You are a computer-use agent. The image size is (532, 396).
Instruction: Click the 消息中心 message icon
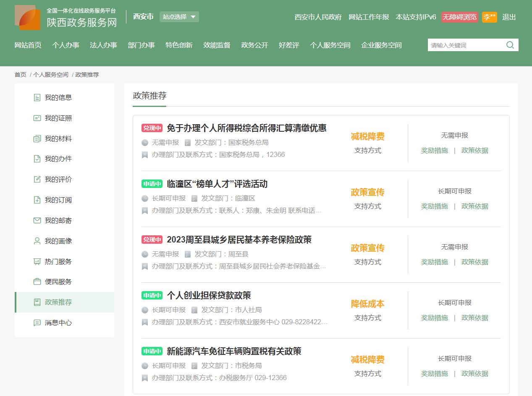[x=37, y=323]
